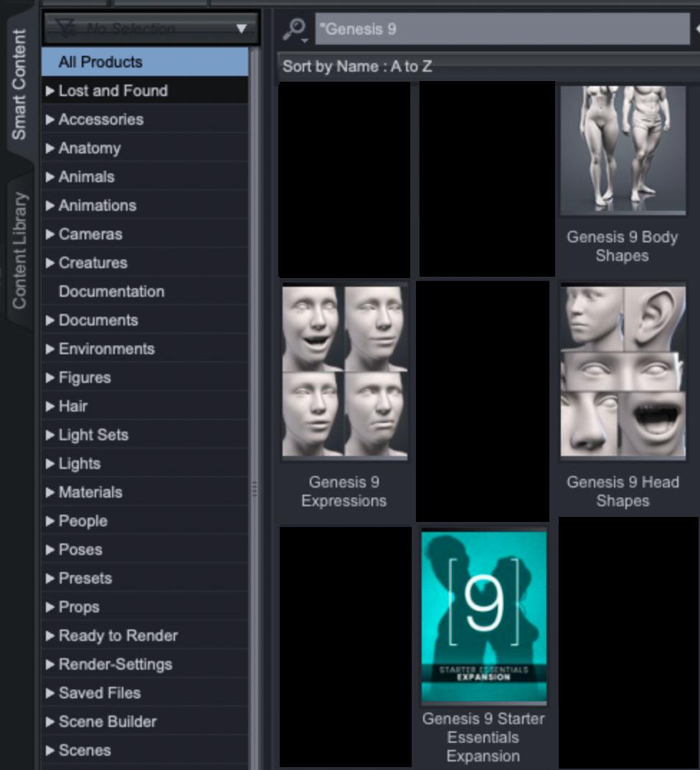Viewport: 700px width, 770px height.
Task: Select the Poses category
Action: tap(145, 549)
